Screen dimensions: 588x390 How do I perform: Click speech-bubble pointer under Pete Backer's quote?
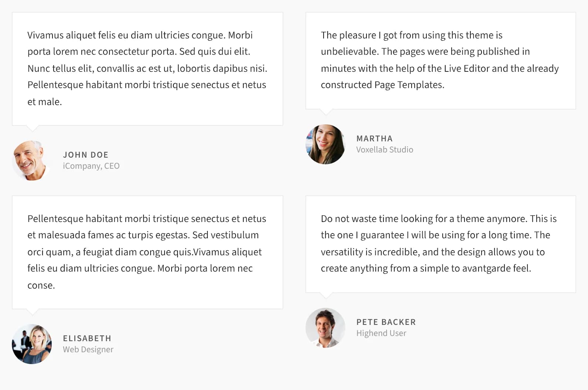(326, 295)
